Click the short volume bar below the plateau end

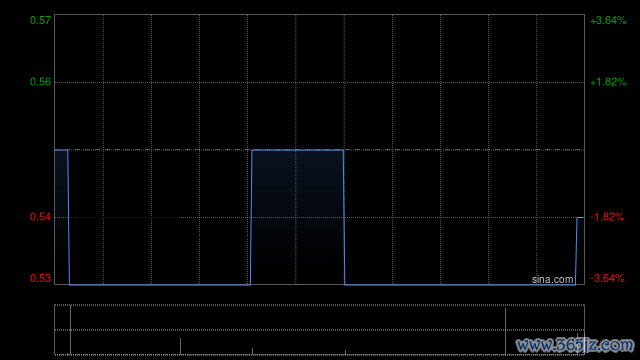coord(345,352)
